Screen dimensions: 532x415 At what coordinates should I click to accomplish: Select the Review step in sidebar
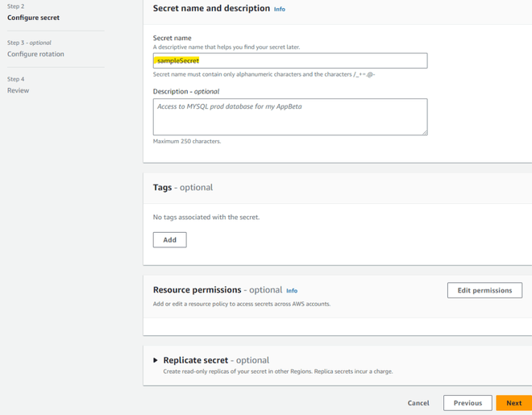tap(18, 90)
